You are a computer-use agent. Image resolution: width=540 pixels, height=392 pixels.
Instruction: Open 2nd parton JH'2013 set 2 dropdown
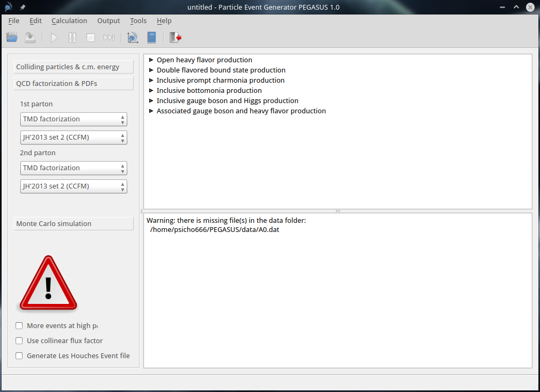tap(74, 186)
